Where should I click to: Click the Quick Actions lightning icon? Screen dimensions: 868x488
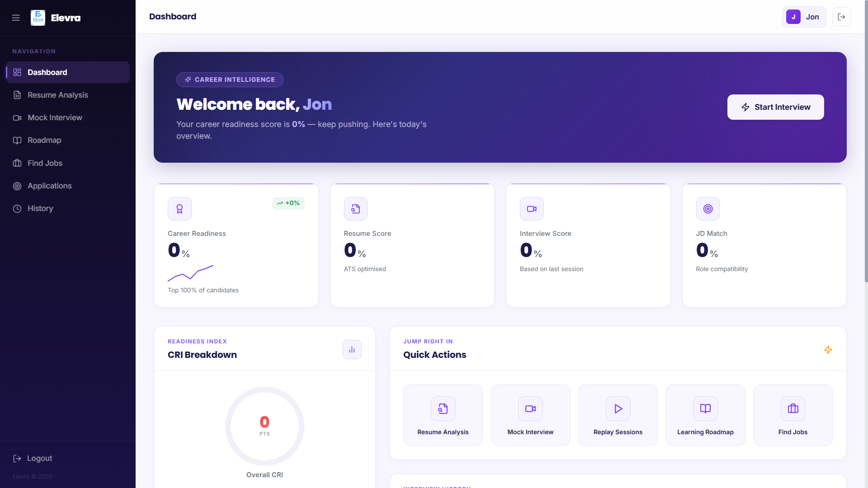pyautogui.click(x=828, y=350)
